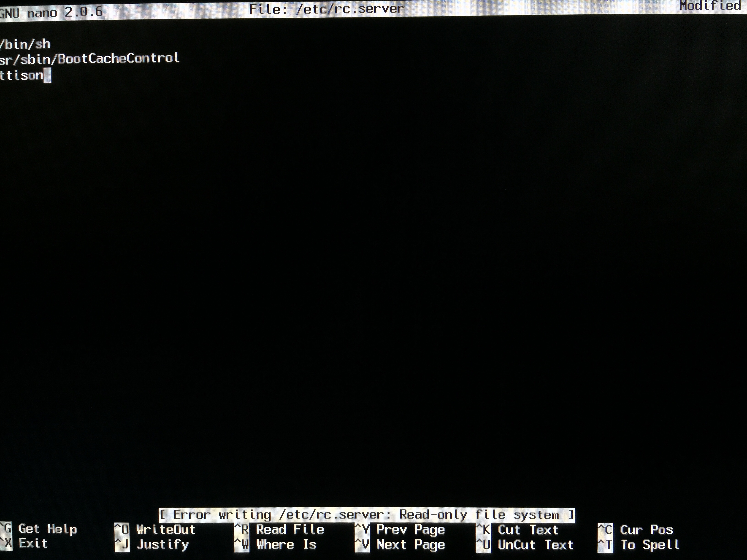Click the To Spell shortcut
The height and width of the screenshot is (560, 747).
tap(650, 545)
